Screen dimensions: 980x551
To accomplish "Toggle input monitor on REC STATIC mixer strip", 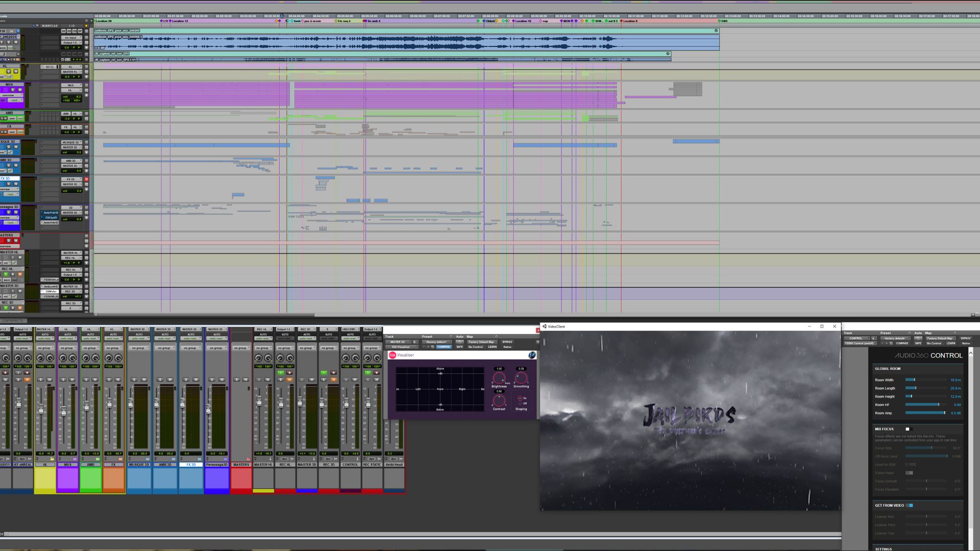I will [367, 372].
